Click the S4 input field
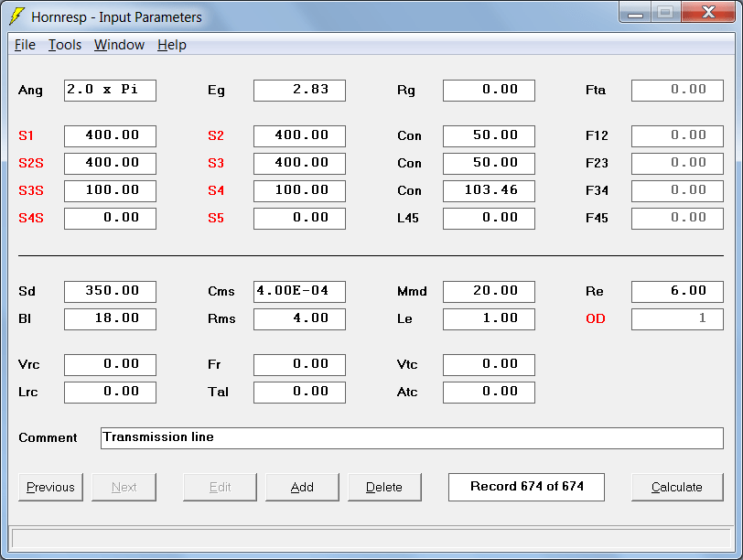The height and width of the screenshot is (560, 743). click(x=299, y=191)
